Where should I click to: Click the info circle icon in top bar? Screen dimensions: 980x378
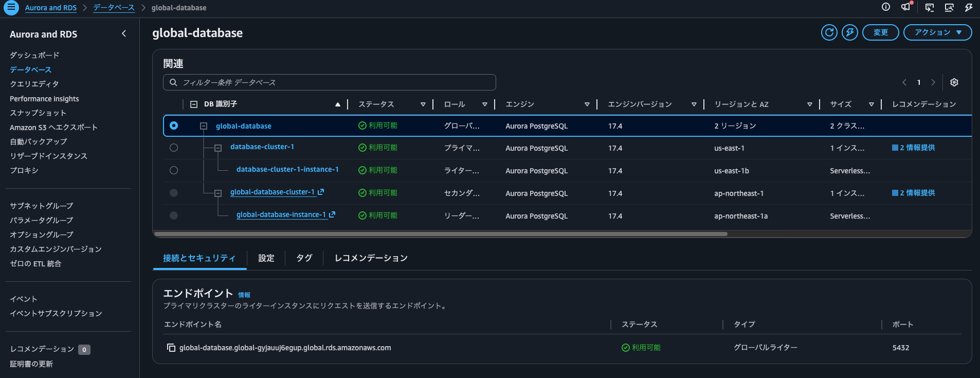[885, 7]
